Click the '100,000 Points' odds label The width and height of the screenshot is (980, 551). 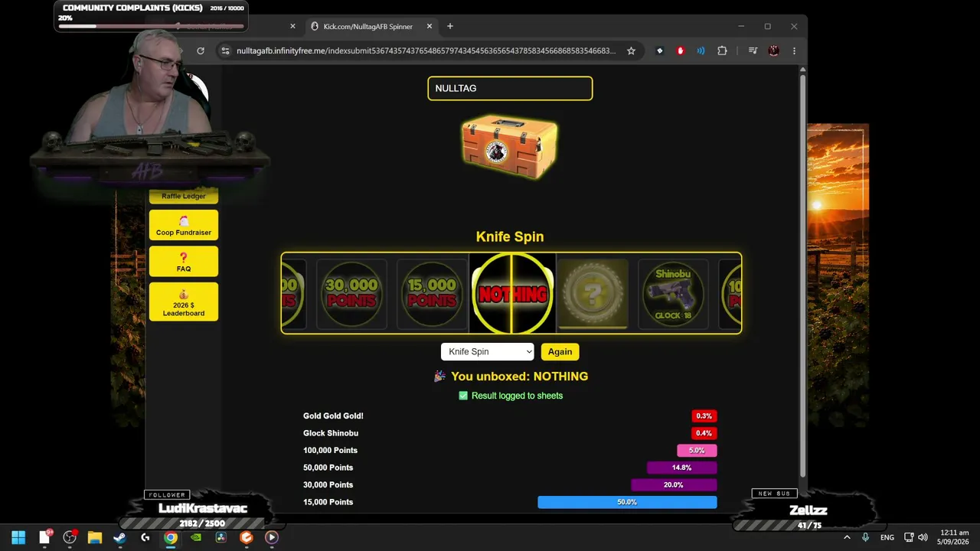click(x=330, y=451)
